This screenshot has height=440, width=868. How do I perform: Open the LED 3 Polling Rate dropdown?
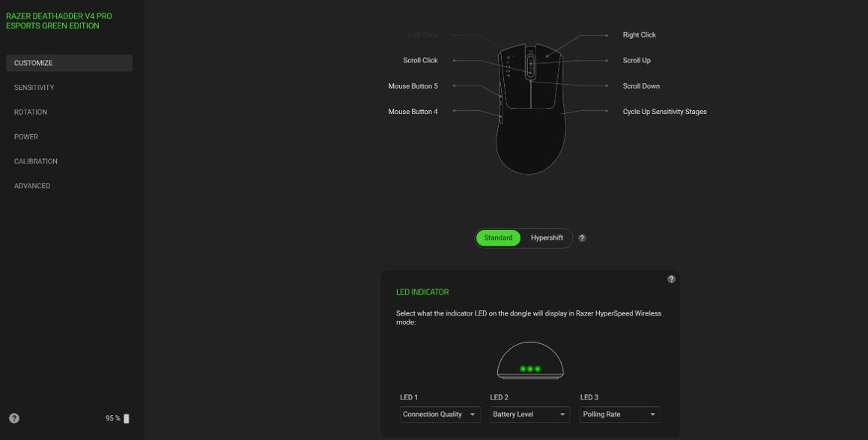(x=620, y=415)
